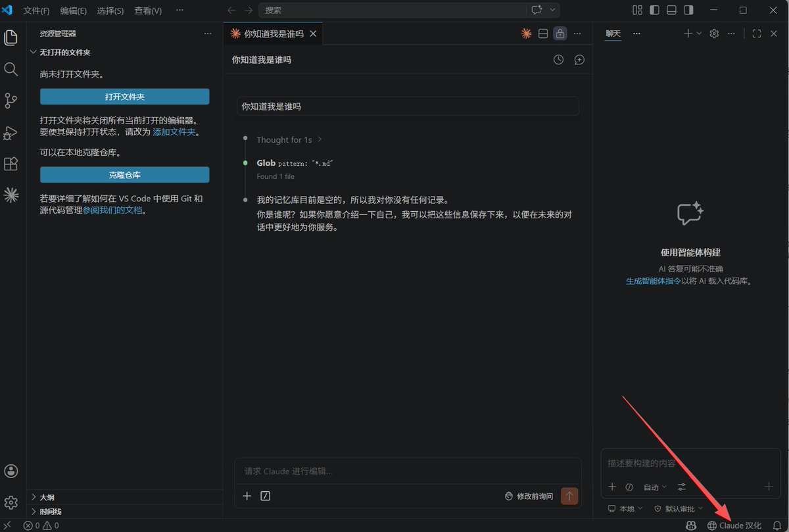The width and height of the screenshot is (789, 532).
Task: Click the Copilot status bar icon
Action: (691, 525)
